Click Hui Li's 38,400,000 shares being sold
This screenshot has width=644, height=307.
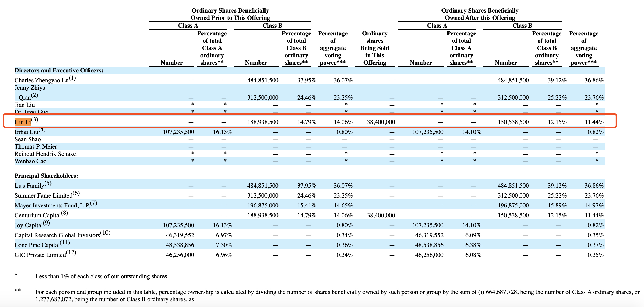tap(381, 122)
